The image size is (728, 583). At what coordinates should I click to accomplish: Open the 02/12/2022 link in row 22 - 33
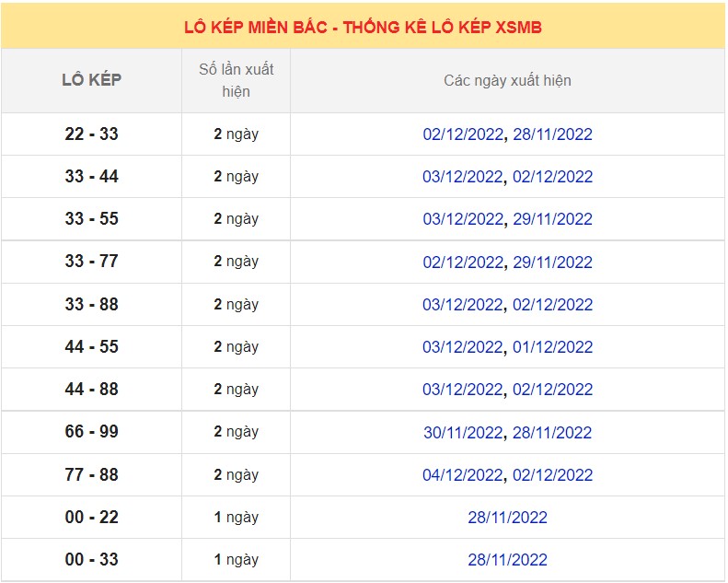pyautogui.click(x=463, y=134)
